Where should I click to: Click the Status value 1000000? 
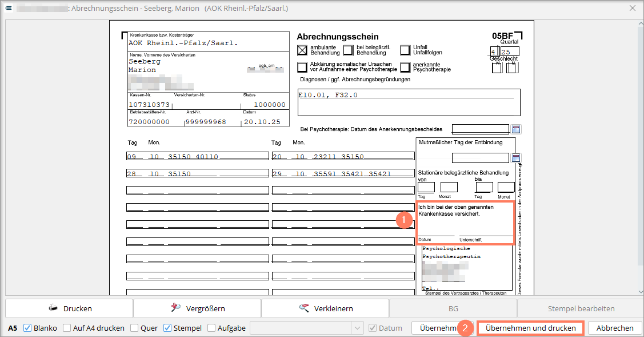pos(270,105)
